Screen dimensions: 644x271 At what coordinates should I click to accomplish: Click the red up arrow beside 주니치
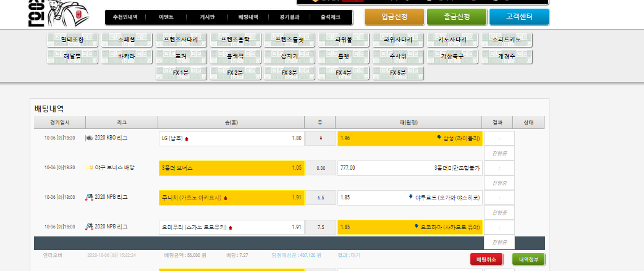tap(226, 198)
